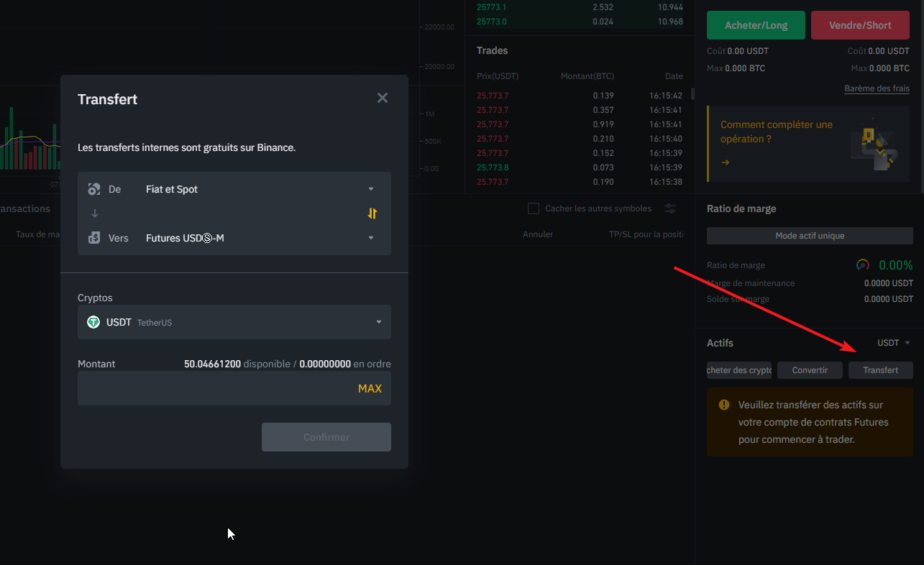Select the trade with amount 0.919
The image size is (924, 565).
click(580, 124)
